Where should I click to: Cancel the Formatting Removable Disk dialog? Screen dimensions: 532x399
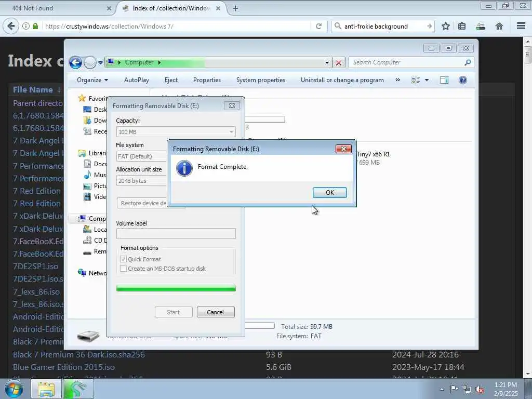[x=216, y=312]
